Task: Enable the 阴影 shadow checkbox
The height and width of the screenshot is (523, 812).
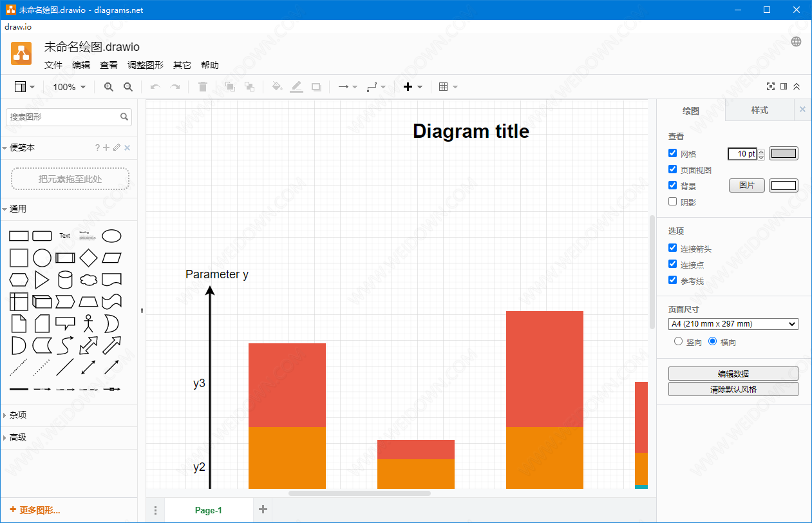Action: pyautogui.click(x=673, y=202)
